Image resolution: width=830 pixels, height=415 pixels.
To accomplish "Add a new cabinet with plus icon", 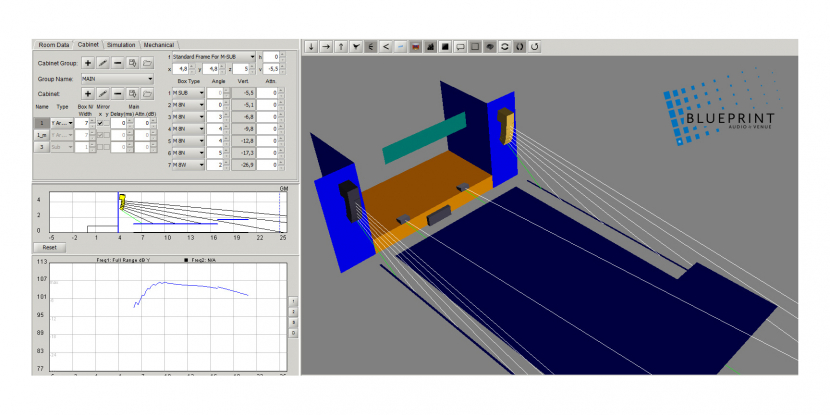I will tap(88, 94).
